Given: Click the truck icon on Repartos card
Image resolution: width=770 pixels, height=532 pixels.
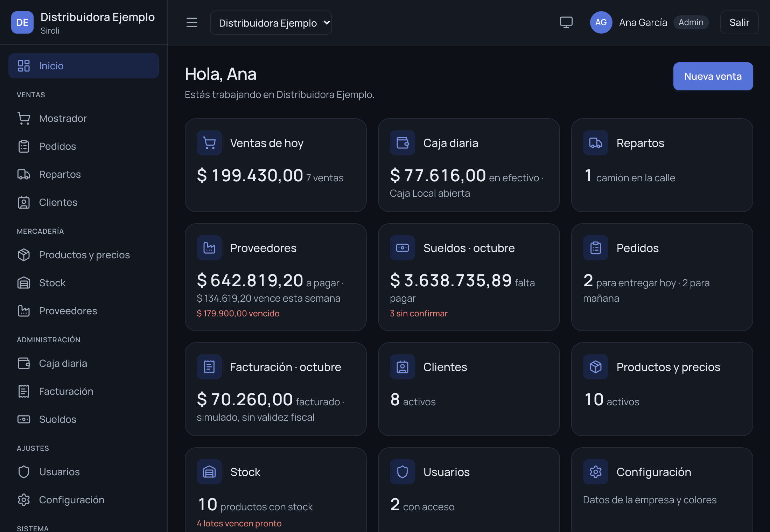Looking at the screenshot, I should tap(596, 143).
